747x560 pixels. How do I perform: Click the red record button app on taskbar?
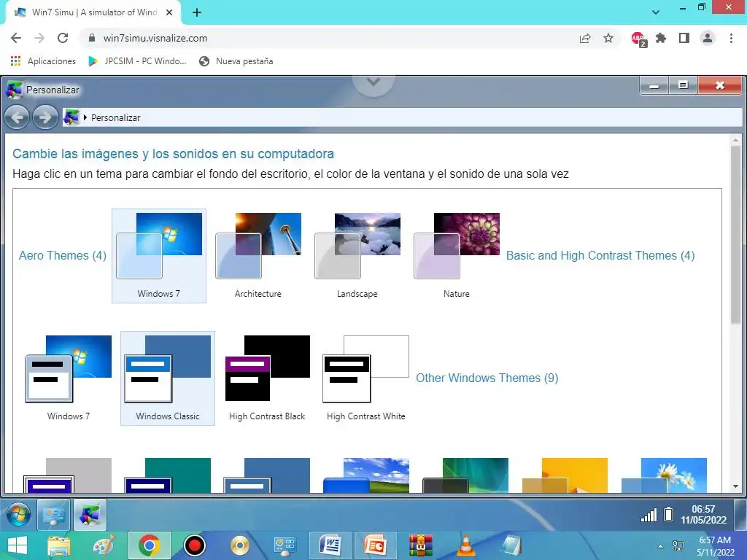pos(194,545)
